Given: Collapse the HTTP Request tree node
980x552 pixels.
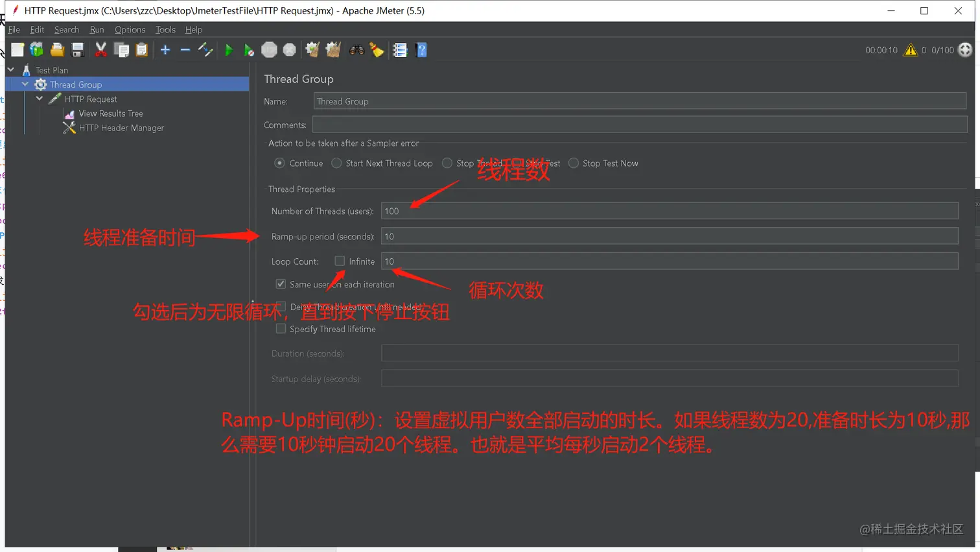Looking at the screenshot, I should click(40, 99).
